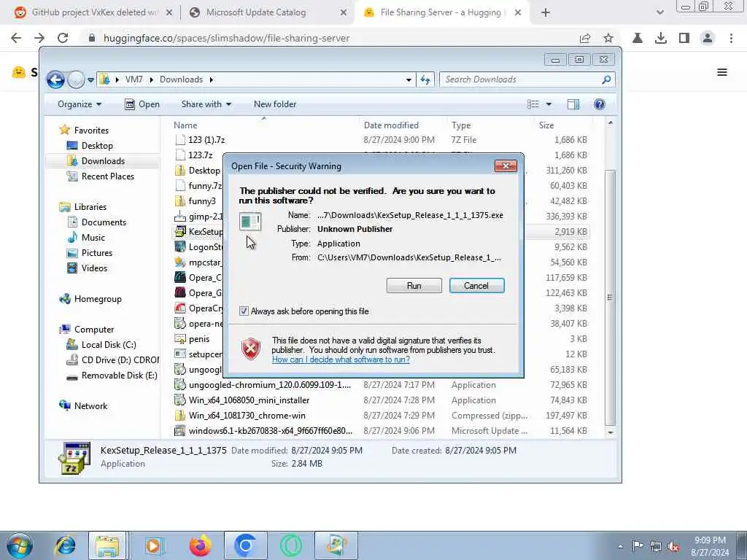Select the file 123 (1).7z
The height and width of the screenshot is (560, 747).
[206, 140]
